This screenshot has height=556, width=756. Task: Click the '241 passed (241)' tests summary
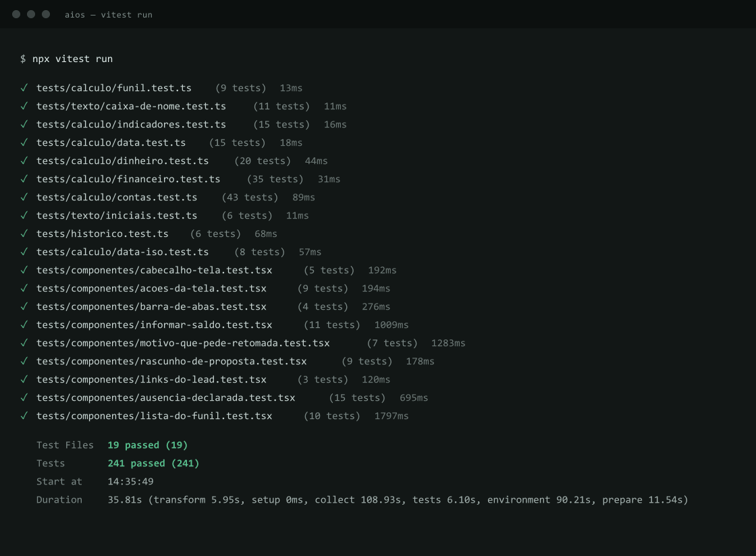153,463
